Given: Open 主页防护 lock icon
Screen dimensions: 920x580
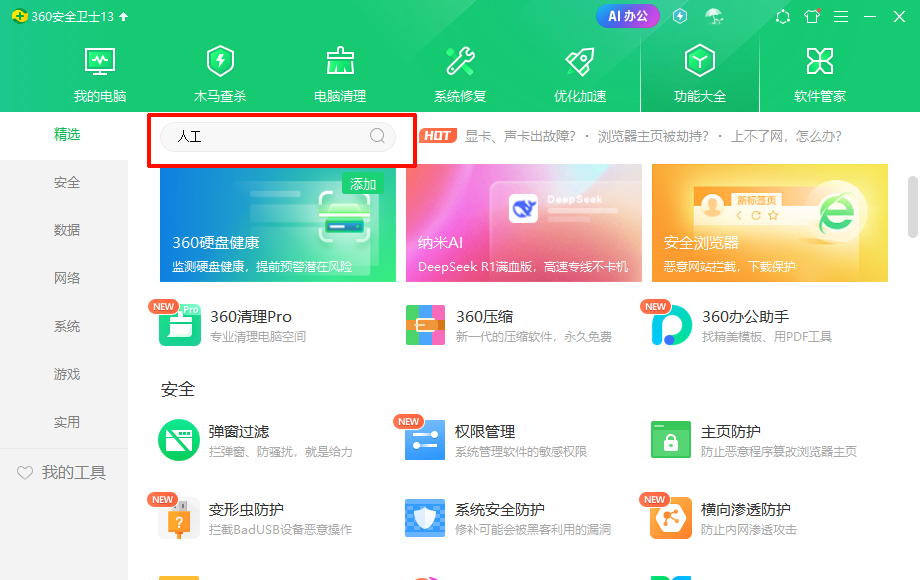Looking at the screenshot, I should [x=671, y=439].
